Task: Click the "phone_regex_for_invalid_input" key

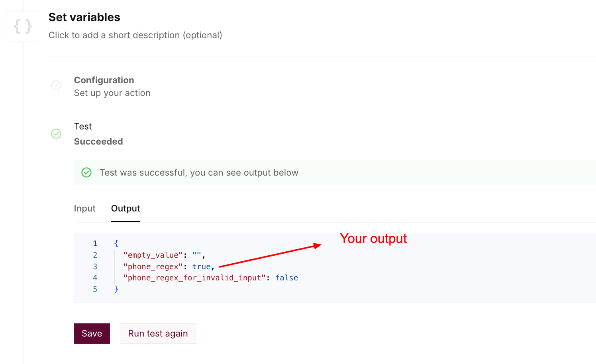Action: pos(194,278)
